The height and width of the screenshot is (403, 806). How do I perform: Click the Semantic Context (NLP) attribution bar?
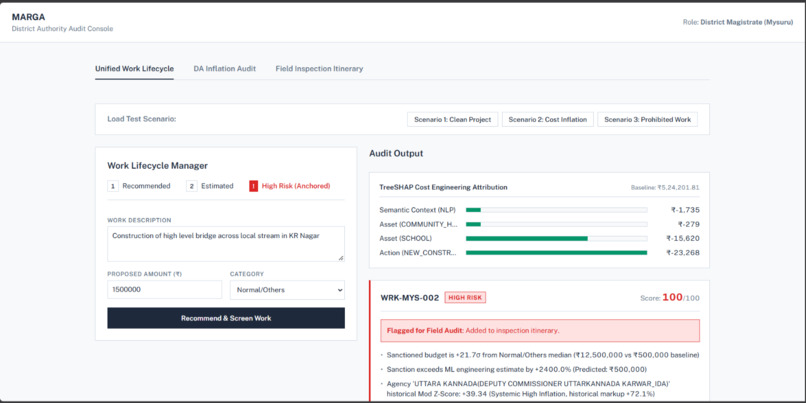(x=556, y=210)
